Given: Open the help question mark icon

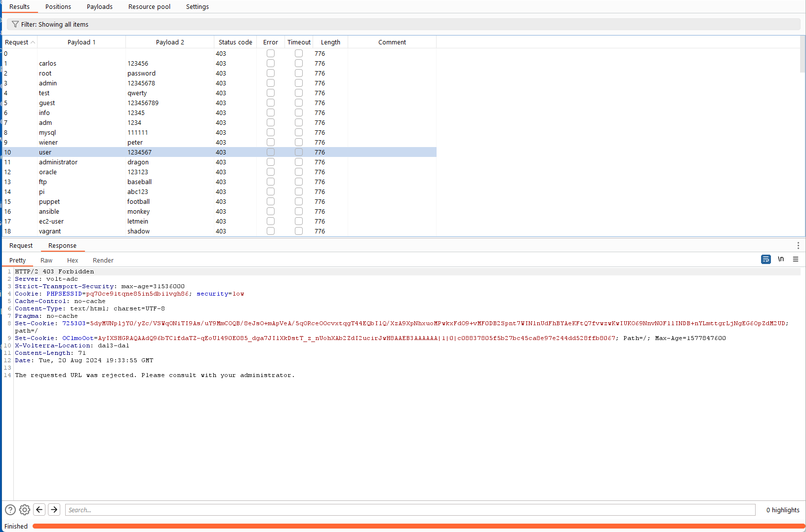Looking at the screenshot, I should (x=10, y=509).
